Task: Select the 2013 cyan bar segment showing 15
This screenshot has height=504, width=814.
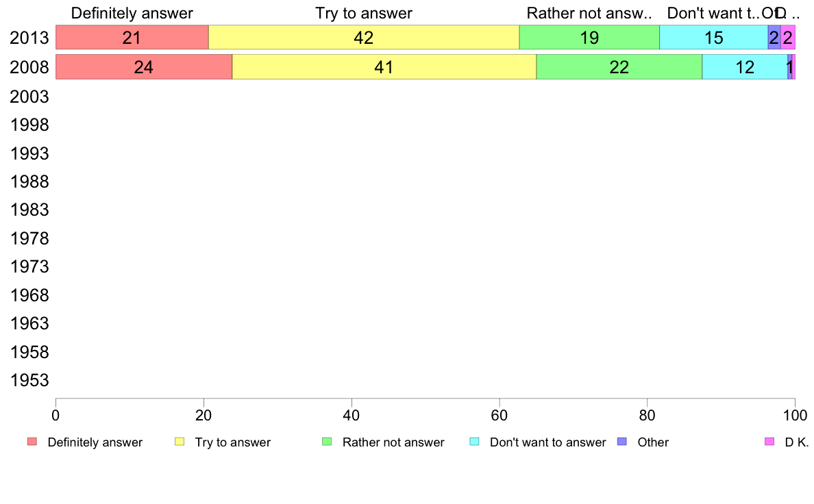Action: [x=714, y=38]
